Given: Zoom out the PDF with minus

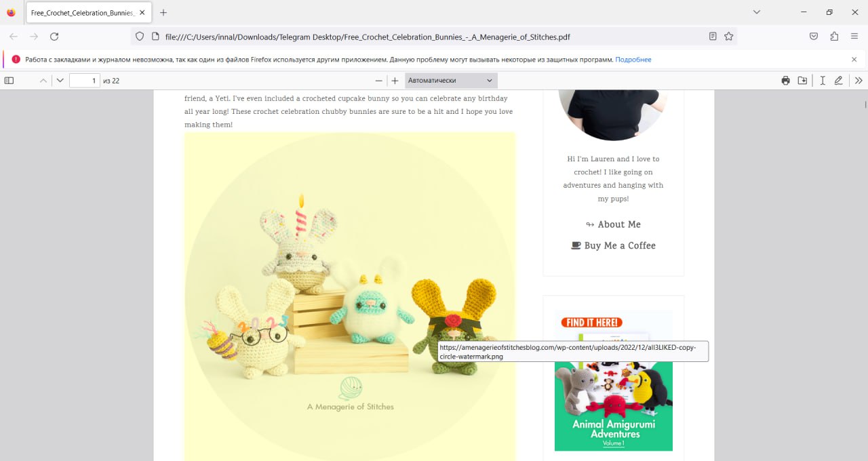Looking at the screenshot, I should coord(379,81).
